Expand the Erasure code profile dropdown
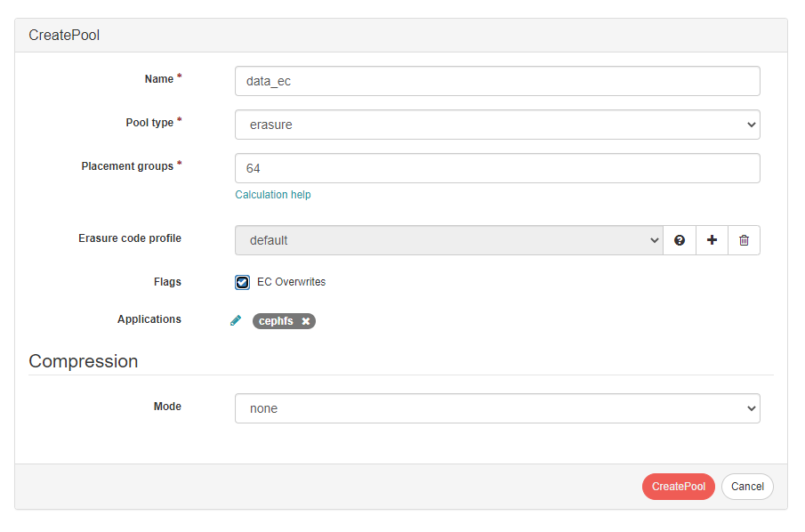The image size is (805, 532). tap(448, 240)
